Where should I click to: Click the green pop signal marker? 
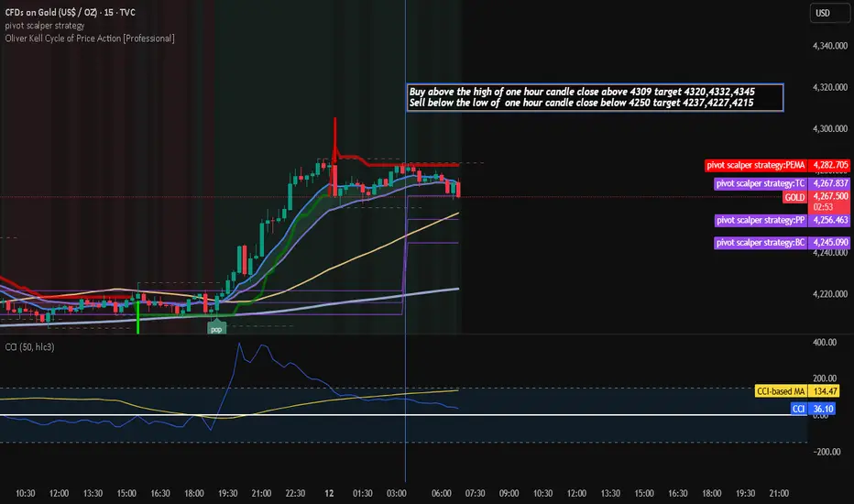[x=216, y=329]
